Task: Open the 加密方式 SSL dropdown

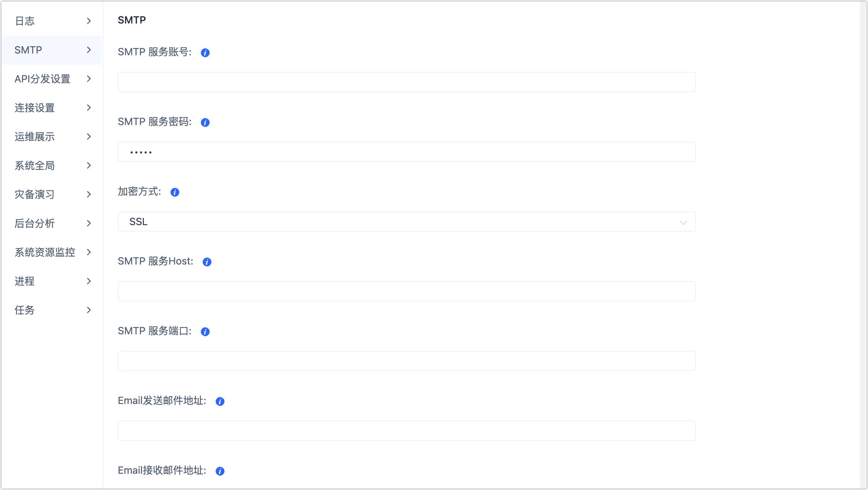Action: [406, 222]
